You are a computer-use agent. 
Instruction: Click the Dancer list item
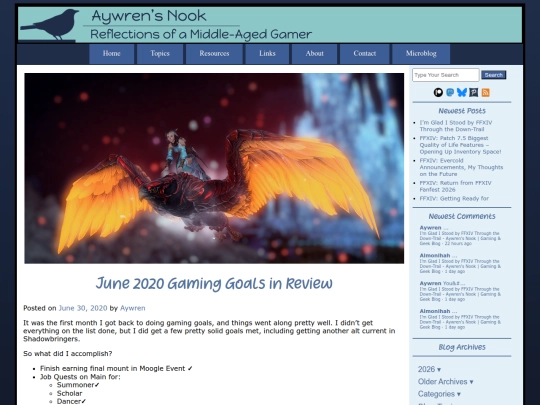pyautogui.click(x=71, y=402)
